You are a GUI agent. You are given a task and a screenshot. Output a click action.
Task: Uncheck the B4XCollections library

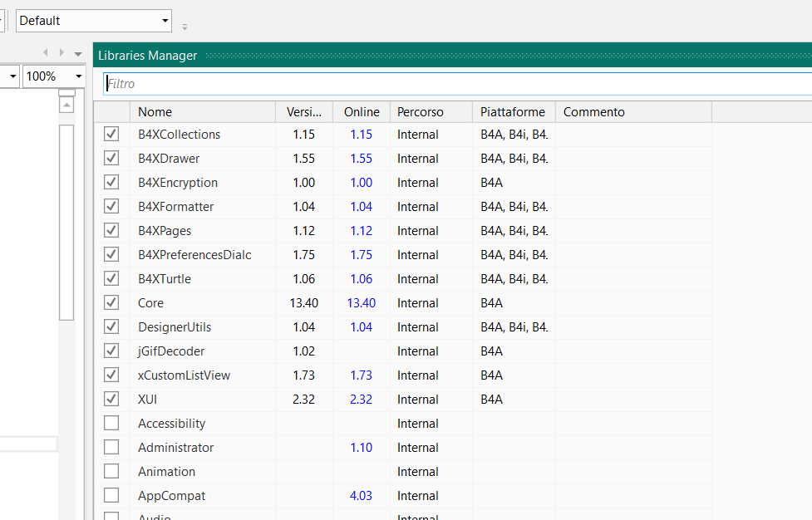(x=111, y=135)
